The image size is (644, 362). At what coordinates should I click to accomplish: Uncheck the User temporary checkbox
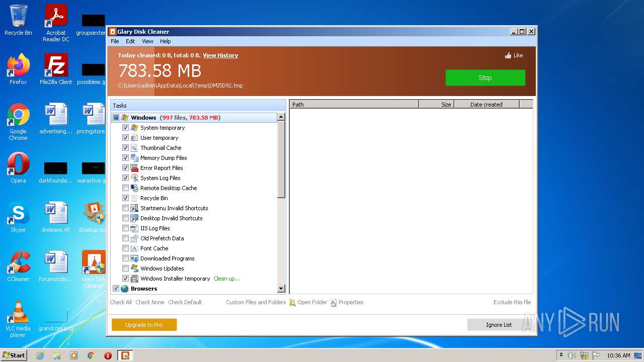click(x=126, y=138)
